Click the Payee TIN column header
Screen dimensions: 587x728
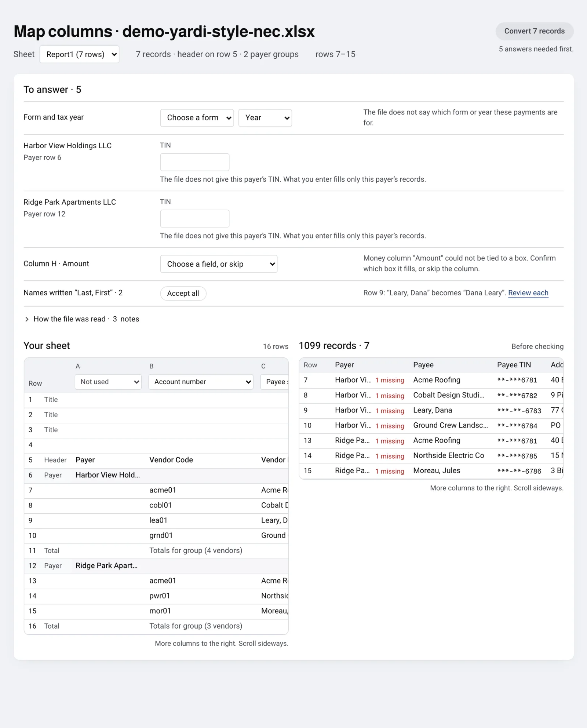tap(514, 365)
